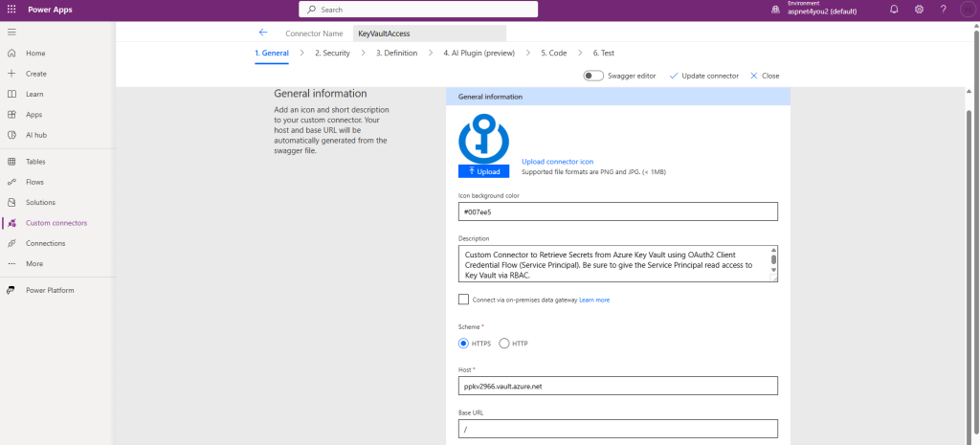Screen dimensions: 980x445
Task: Click the Home icon in sidebar
Action: coord(11,54)
